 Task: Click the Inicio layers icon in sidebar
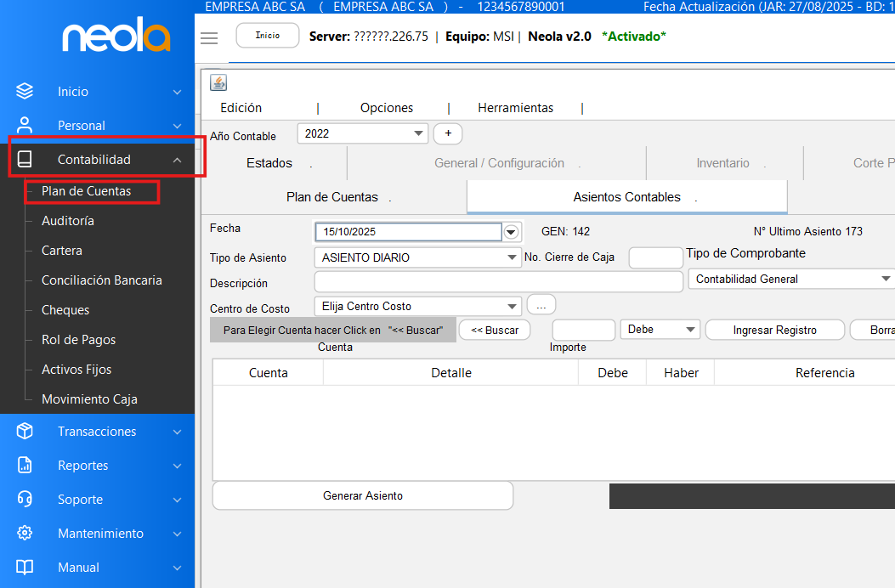pyautogui.click(x=25, y=92)
